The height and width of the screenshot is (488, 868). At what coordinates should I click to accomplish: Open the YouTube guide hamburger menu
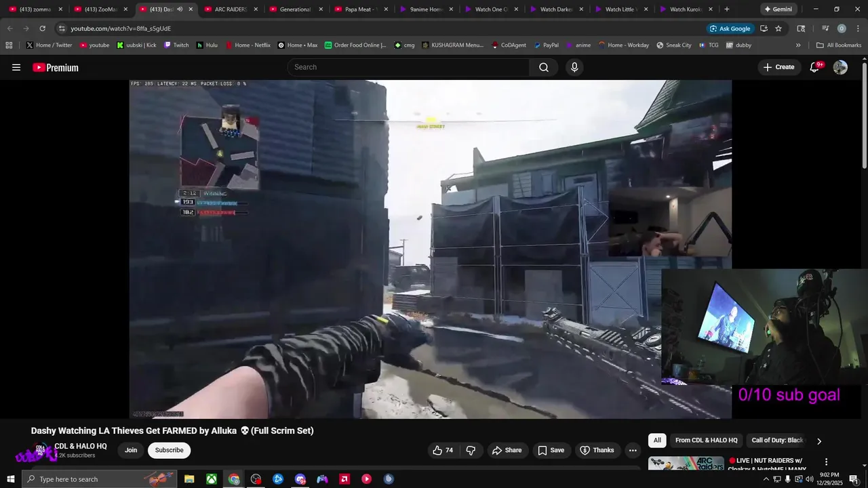pyautogui.click(x=16, y=67)
